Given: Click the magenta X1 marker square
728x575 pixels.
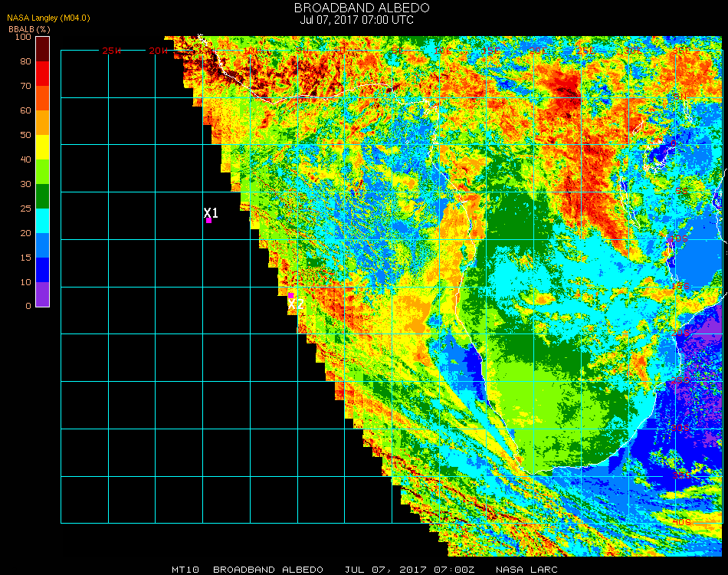Looking at the screenshot, I should (209, 221).
